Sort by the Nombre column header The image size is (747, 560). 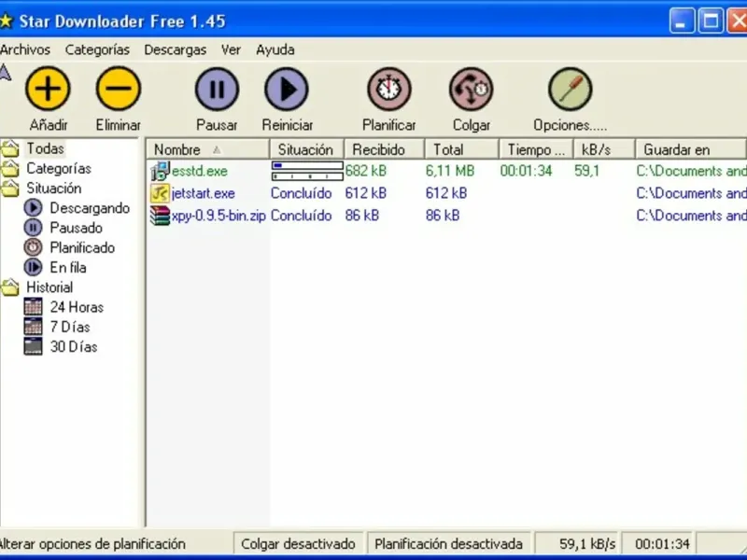pos(207,149)
